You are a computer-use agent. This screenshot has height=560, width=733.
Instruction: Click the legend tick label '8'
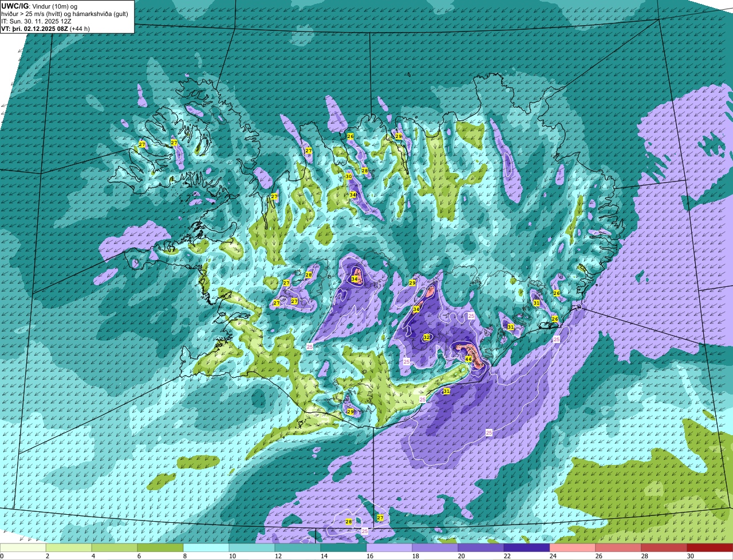click(185, 556)
